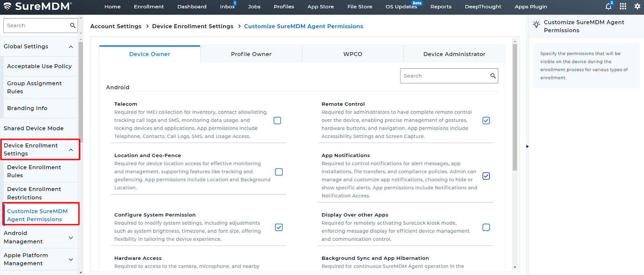Viewport: 644px width, 275px height.
Task: Click the lightbulb help icon
Action: [x=536, y=24]
